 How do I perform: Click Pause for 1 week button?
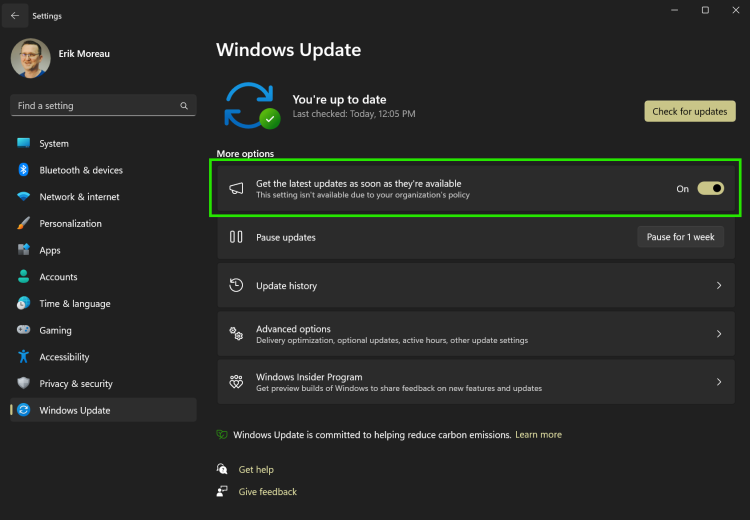[x=680, y=237]
